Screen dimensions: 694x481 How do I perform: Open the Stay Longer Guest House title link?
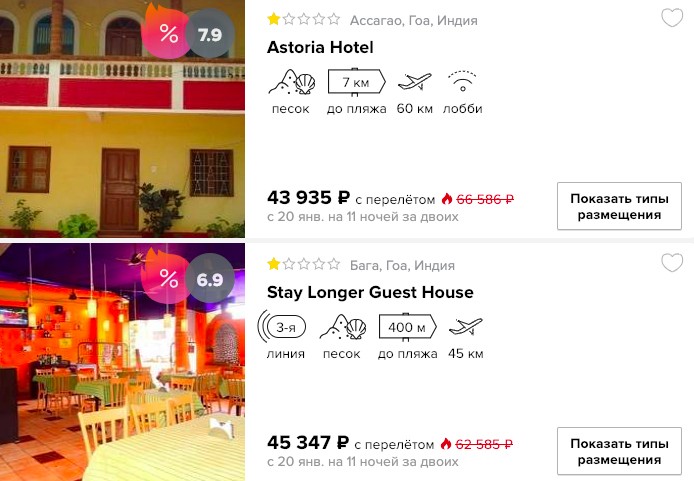370,292
